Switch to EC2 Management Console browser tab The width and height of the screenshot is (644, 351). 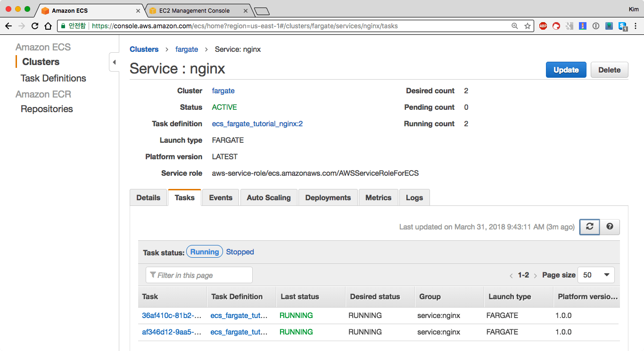pyautogui.click(x=194, y=10)
